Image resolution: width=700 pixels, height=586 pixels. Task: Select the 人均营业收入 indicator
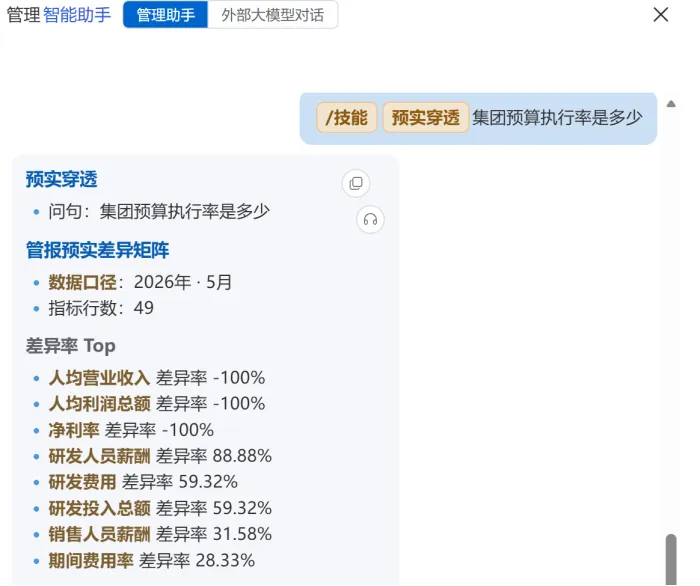coord(99,378)
